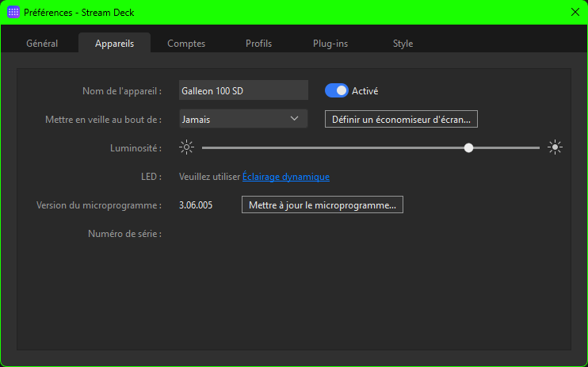Click the LED label
588x367 pixels.
point(151,177)
